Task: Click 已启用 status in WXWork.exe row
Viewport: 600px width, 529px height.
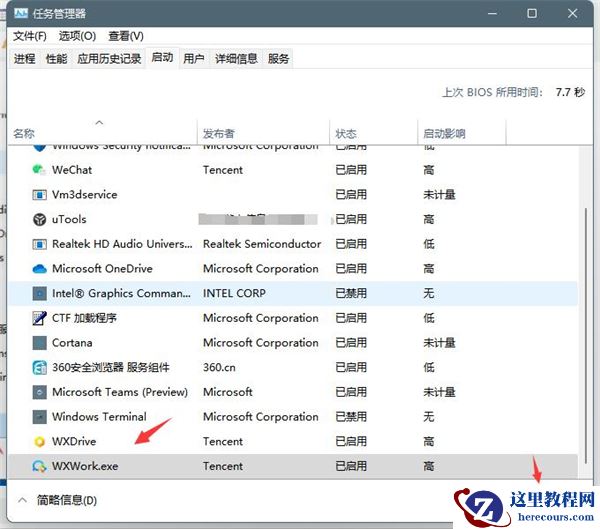Action: (x=351, y=466)
